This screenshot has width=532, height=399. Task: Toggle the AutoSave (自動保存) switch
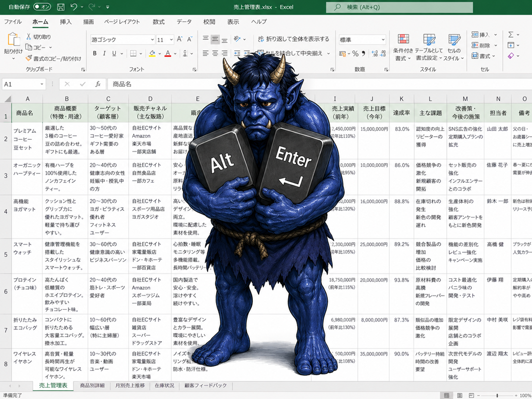(42, 7)
